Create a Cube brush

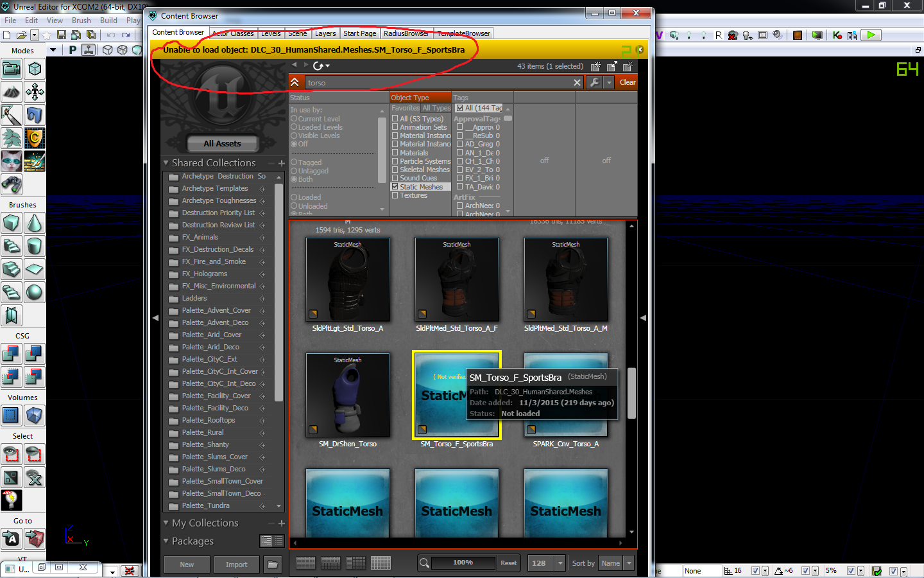(12, 223)
